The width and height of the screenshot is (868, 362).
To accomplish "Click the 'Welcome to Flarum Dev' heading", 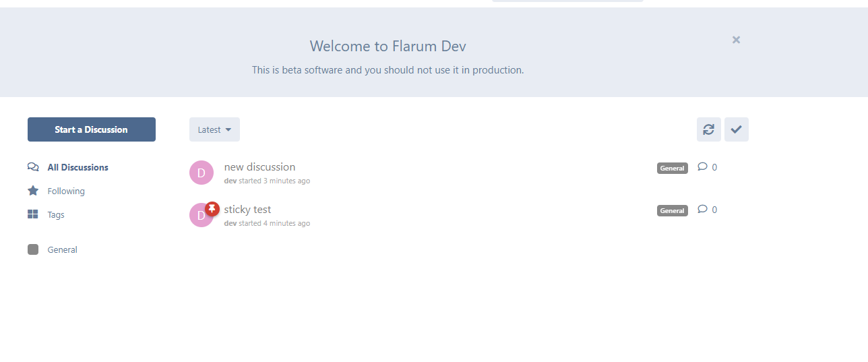I will [387, 46].
